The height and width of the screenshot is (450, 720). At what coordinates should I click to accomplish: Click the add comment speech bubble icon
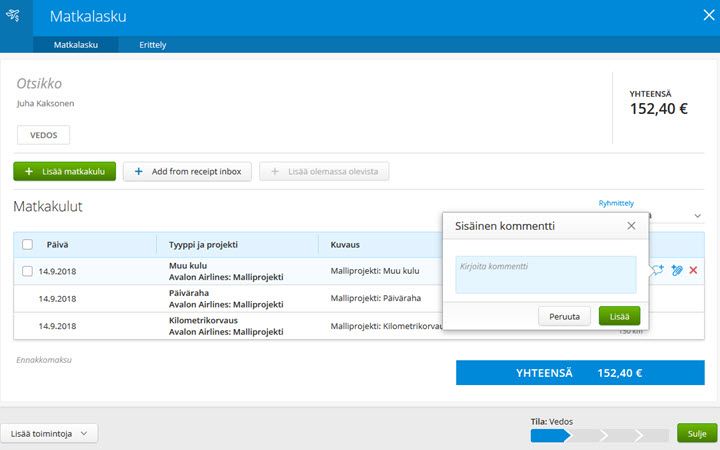658,270
